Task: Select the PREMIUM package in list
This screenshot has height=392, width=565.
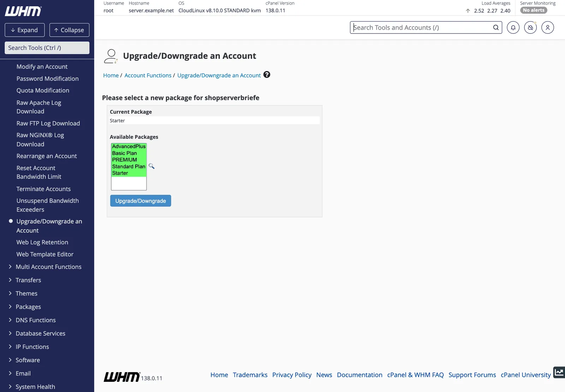Action: tap(129, 160)
